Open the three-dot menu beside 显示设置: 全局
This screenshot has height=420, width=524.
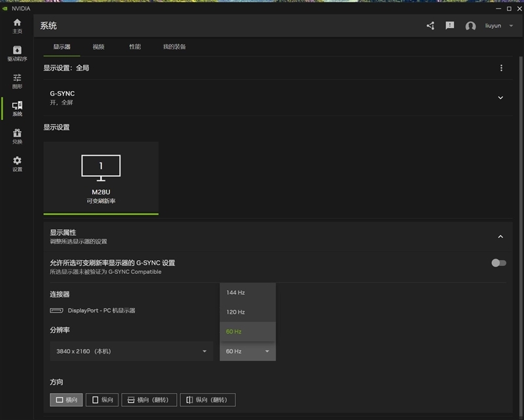click(x=501, y=67)
